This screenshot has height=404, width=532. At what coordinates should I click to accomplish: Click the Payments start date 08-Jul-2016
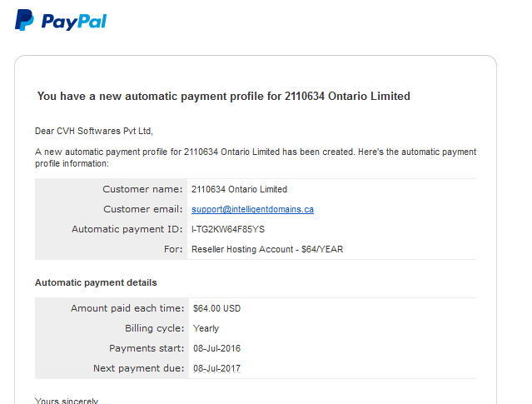point(216,348)
